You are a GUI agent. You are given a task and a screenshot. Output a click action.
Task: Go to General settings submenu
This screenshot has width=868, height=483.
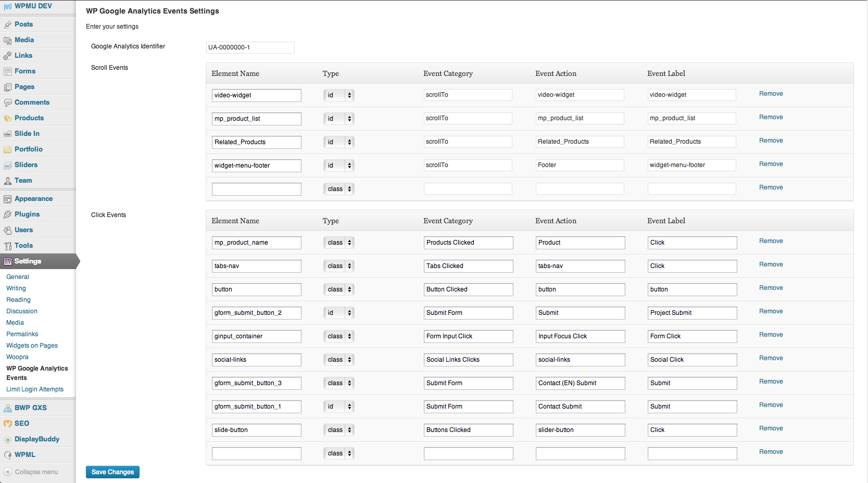pos(18,277)
